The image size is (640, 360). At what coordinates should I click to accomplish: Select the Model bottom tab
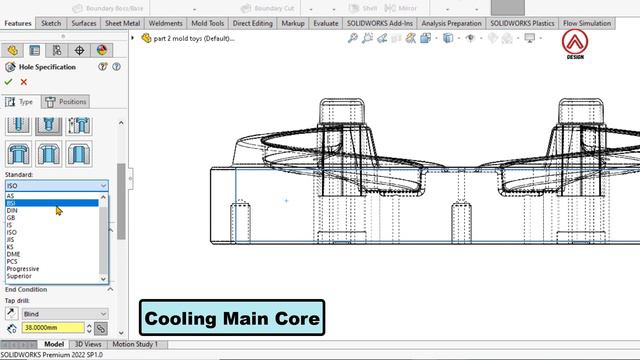point(54,344)
